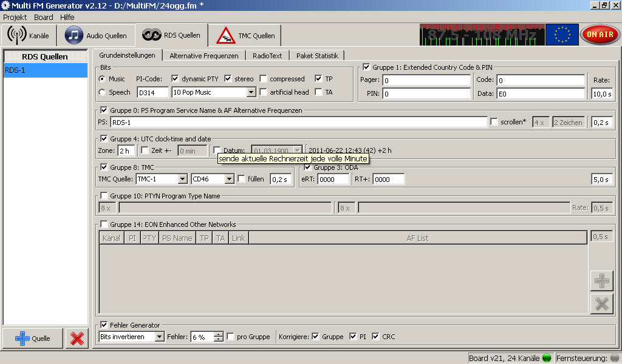Enable the füllen checkbox
The width and height of the screenshot is (622, 364).
point(241,178)
